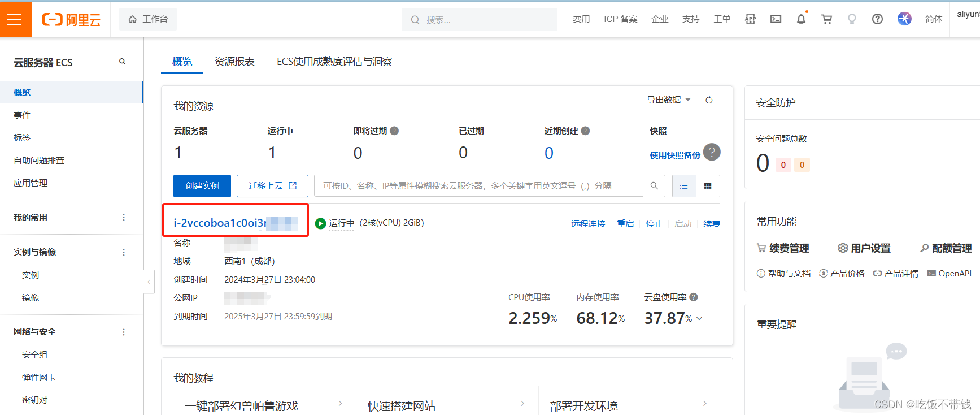The width and height of the screenshot is (980, 415).
Task: Open the shopping cart icon
Action: [x=826, y=19]
